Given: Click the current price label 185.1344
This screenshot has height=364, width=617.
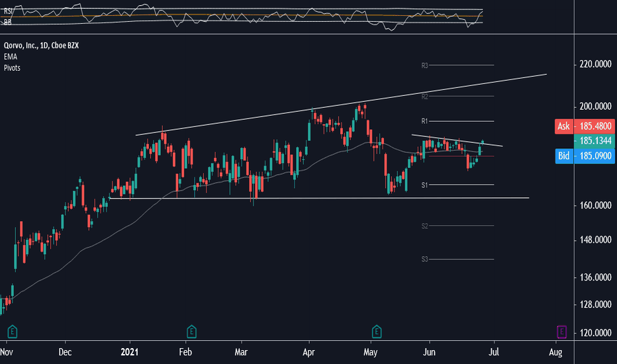Looking at the screenshot, I should (594, 141).
